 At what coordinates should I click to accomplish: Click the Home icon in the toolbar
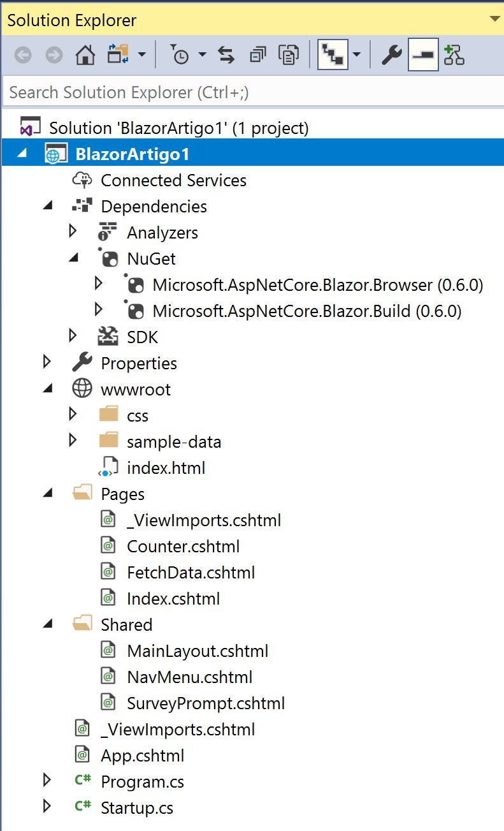(85, 55)
